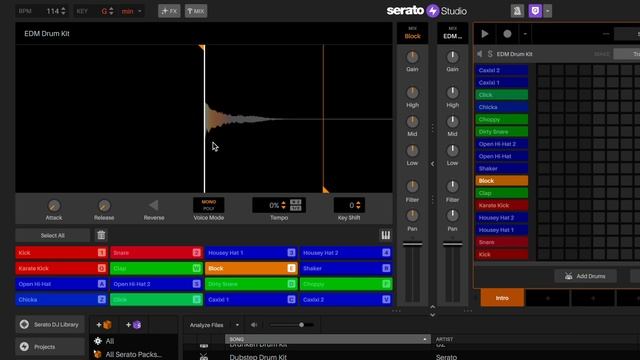Screen dimensions: 640x360
Task: Click the Block channel volume fader
Action: [412, 244]
